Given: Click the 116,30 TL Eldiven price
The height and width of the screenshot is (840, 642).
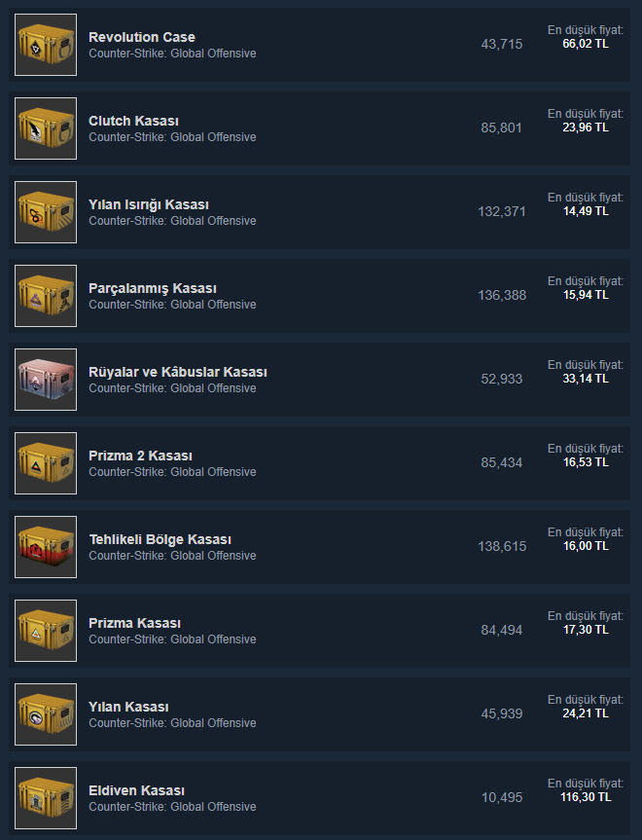Looking at the screenshot, I should (586, 797).
